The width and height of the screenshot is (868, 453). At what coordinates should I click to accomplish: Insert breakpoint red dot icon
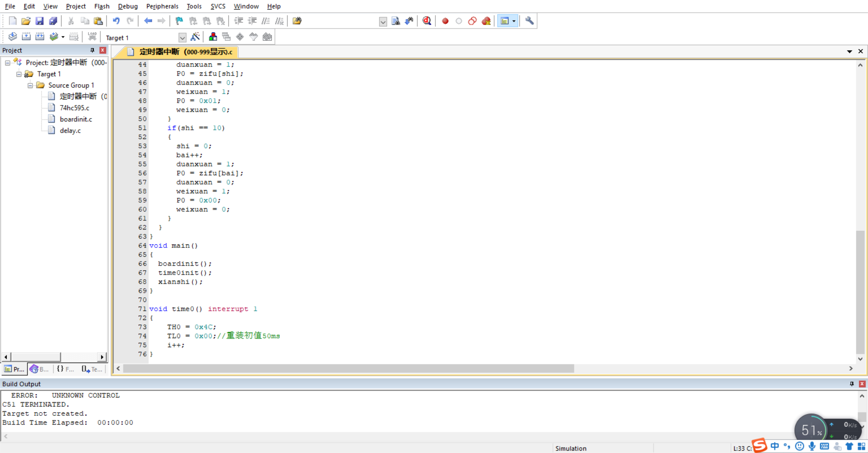445,21
